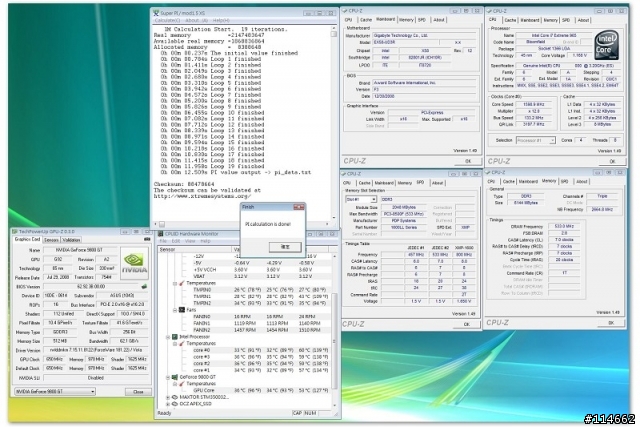The height and width of the screenshot is (427, 640).
Task: Click the Driver Version field in GPU-Z
Action: pyautogui.click(x=96, y=350)
